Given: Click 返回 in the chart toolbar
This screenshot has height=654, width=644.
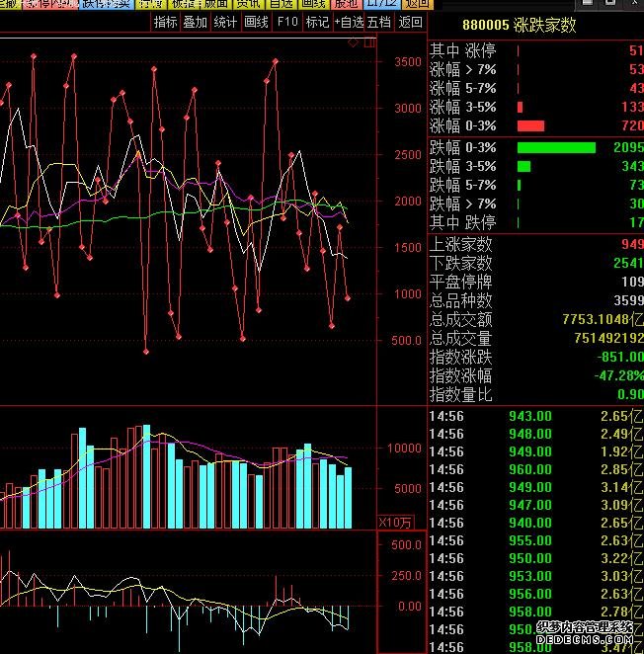Looking at the screenshot, I should pyautogui.click(x=411, y=22).
